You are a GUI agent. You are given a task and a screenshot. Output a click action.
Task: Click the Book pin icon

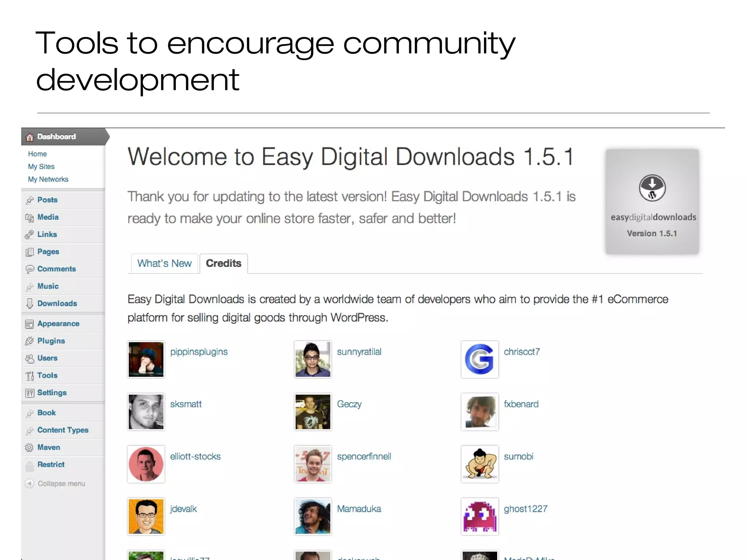pyautogui.click(x=30, y=413)
